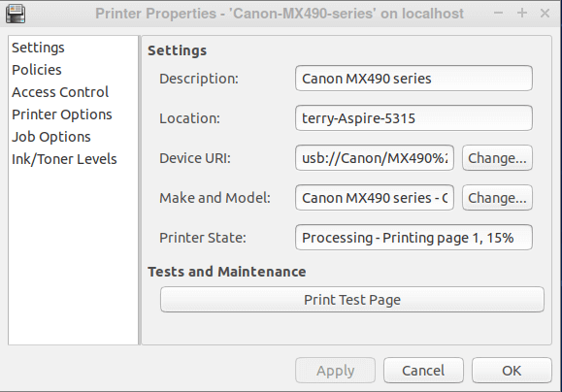
Task: Change the Make and Model driver
Action: coord(497,197)
